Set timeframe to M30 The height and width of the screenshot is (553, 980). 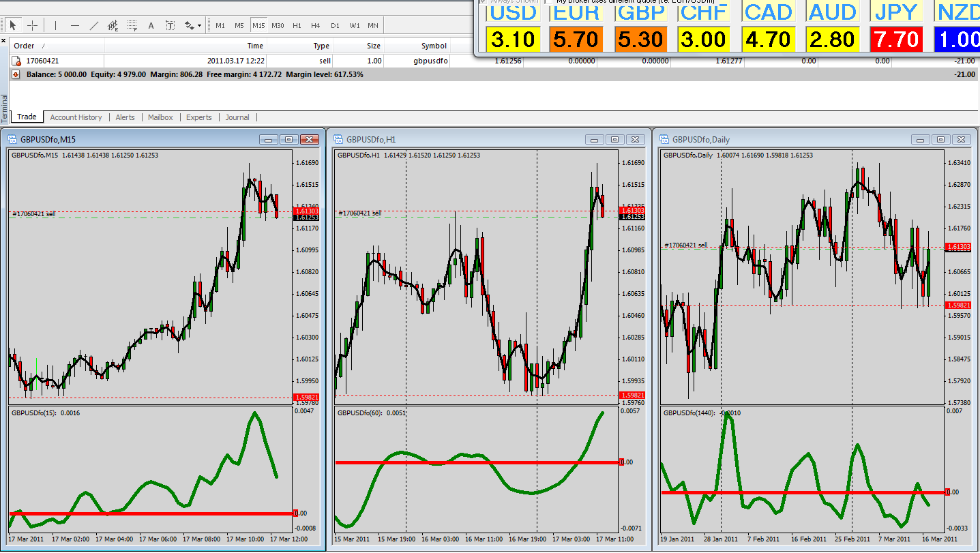278,25
